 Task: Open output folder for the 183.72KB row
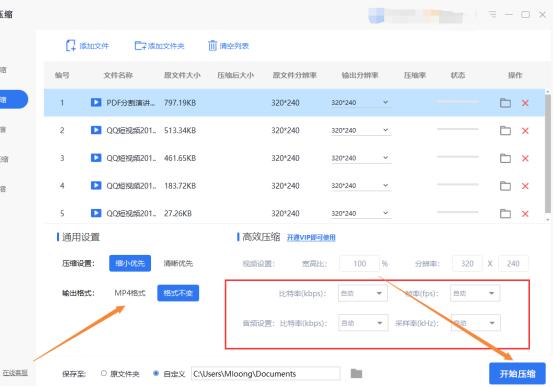pyautogui.click(x=505, y=186)
